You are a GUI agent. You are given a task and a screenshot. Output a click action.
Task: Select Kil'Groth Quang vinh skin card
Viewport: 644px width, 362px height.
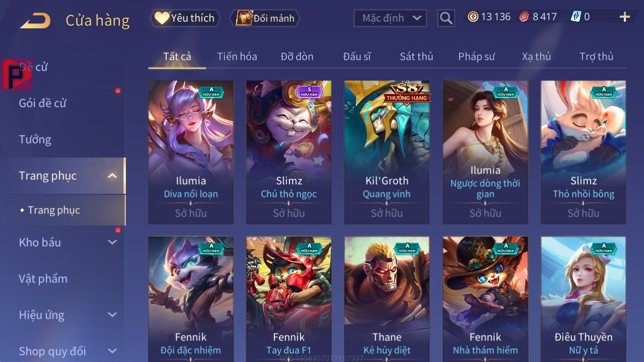coord(387,152)
